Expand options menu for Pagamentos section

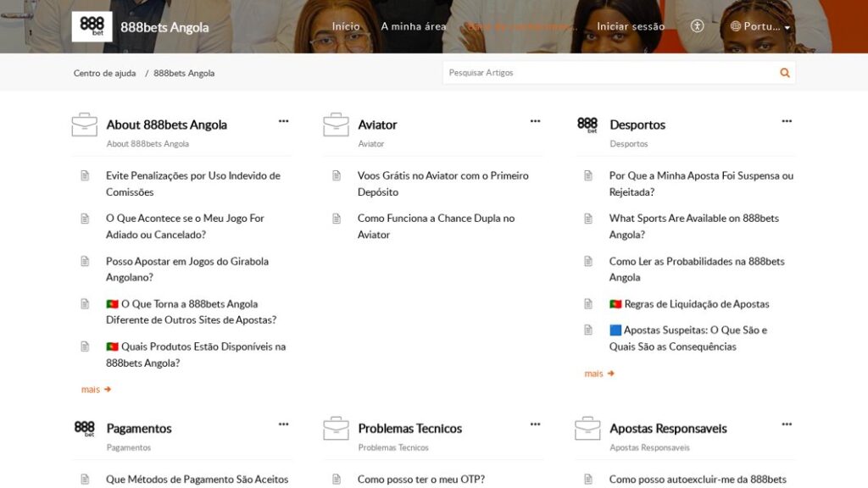pos(283,424)
